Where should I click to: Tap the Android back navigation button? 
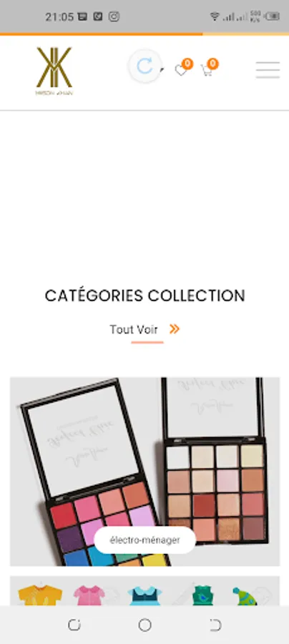point(215,625)
